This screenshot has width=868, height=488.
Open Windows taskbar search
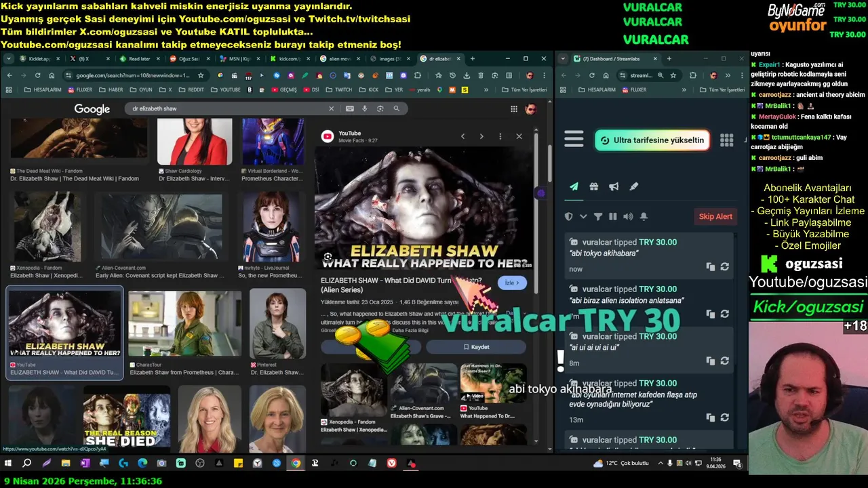27,464
